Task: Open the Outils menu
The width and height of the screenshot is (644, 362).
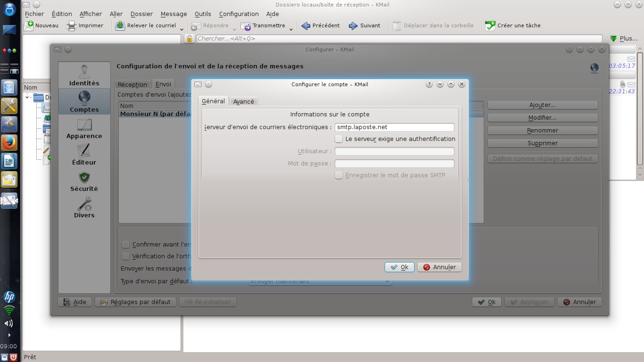Action: point(203,14)
